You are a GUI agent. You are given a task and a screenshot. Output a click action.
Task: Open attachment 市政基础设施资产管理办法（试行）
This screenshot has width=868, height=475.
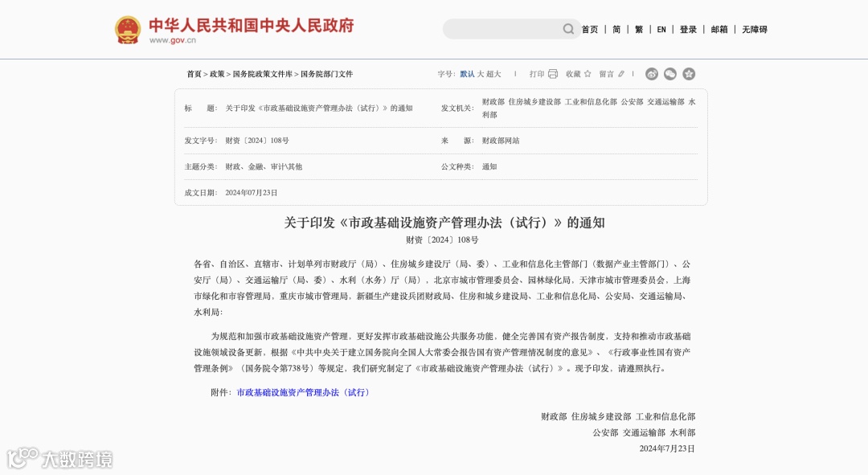pos(303,392)
